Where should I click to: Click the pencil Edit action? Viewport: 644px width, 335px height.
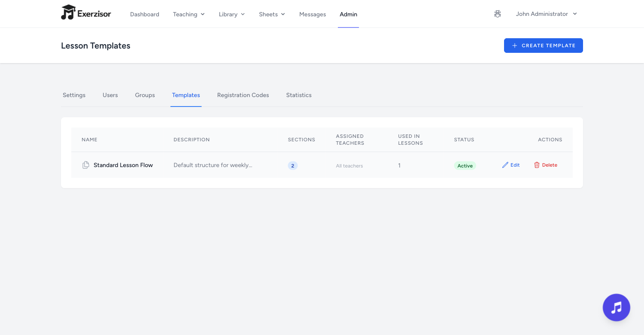click(x=511, y=165)
